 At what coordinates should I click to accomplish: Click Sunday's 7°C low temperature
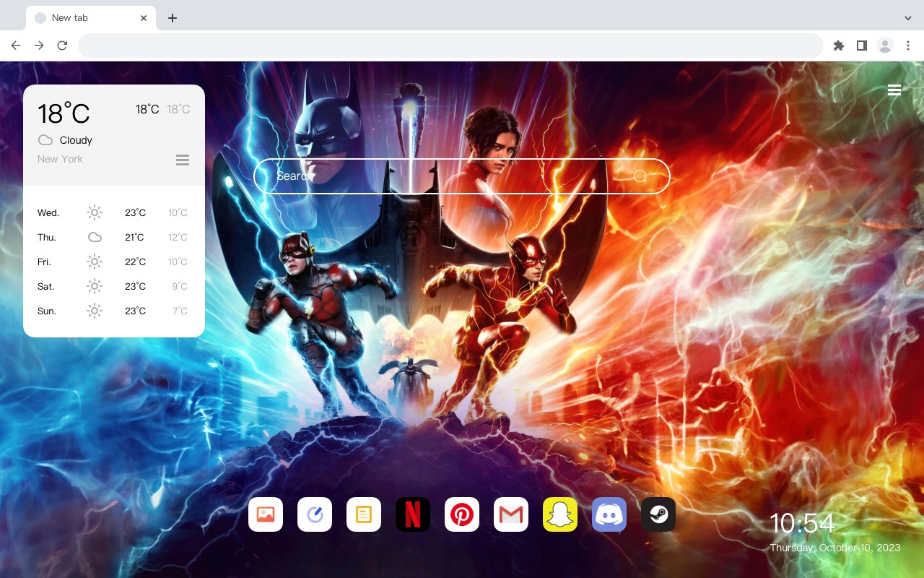click(x=180, y=311)
